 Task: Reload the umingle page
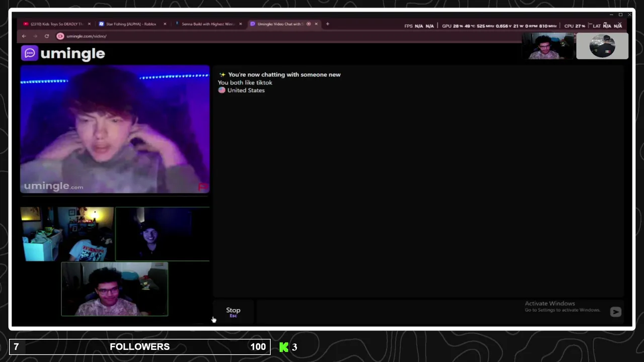tap(47, 36)
